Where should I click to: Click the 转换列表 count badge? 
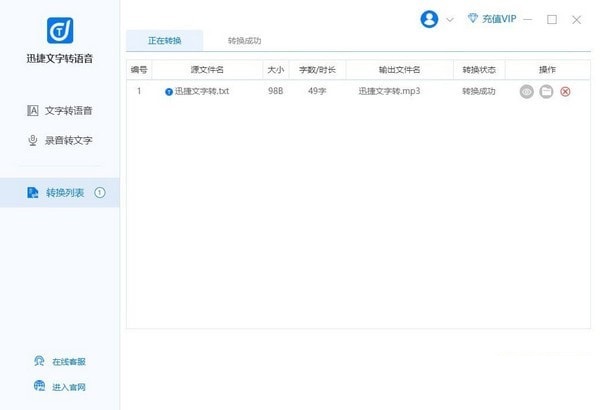[x=100, y=192]
